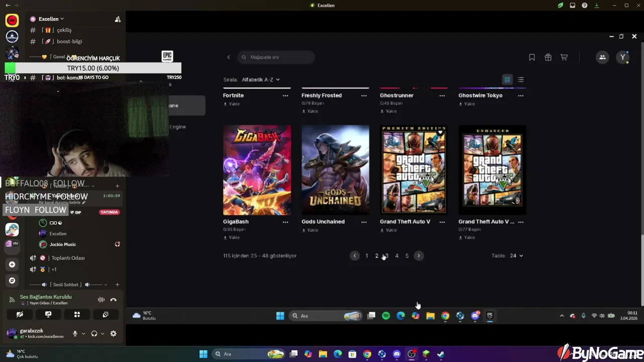Open the friends icon in Epic launcher

point(602,57)
